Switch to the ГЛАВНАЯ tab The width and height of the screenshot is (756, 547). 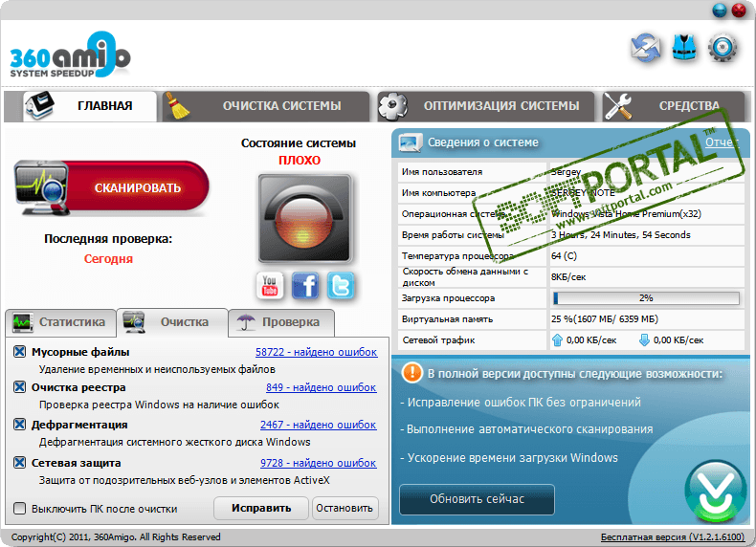(90, 106)
